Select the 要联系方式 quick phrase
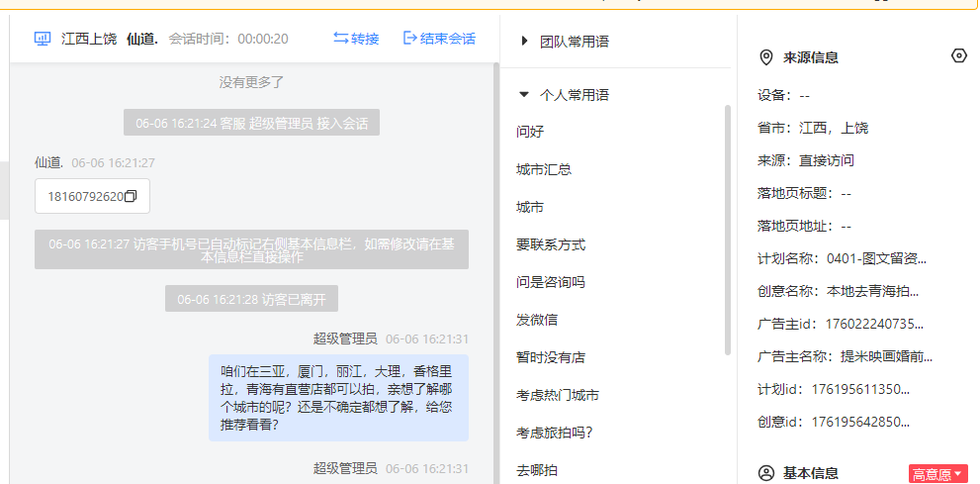This screenshot has height=484, width=980. [x=551, y=244]
